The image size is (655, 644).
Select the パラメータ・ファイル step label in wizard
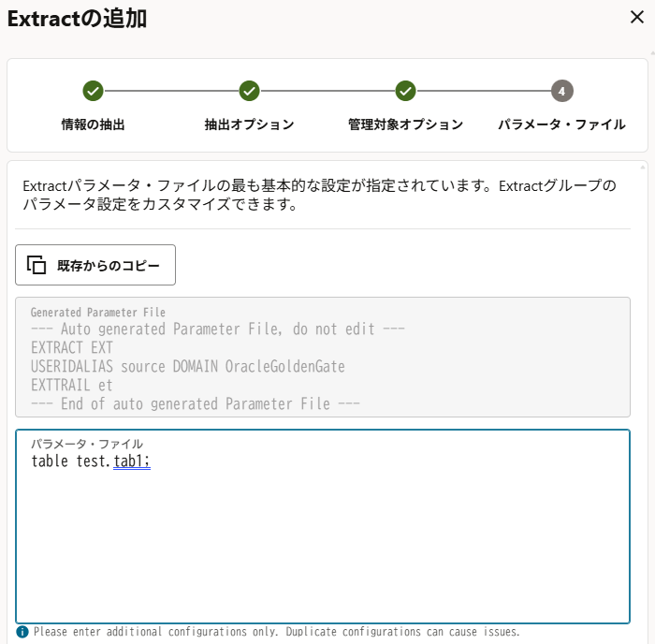[x=561, y=124]
